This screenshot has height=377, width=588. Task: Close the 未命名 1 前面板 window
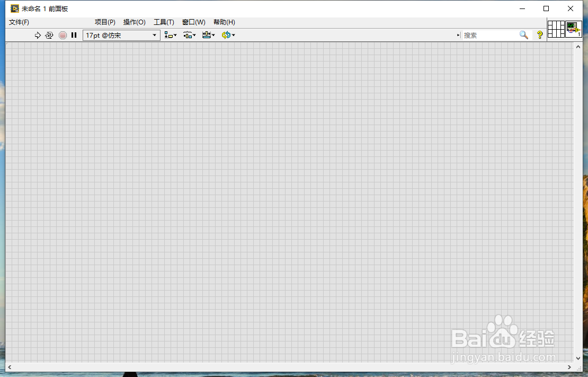(x=571, y=8)
